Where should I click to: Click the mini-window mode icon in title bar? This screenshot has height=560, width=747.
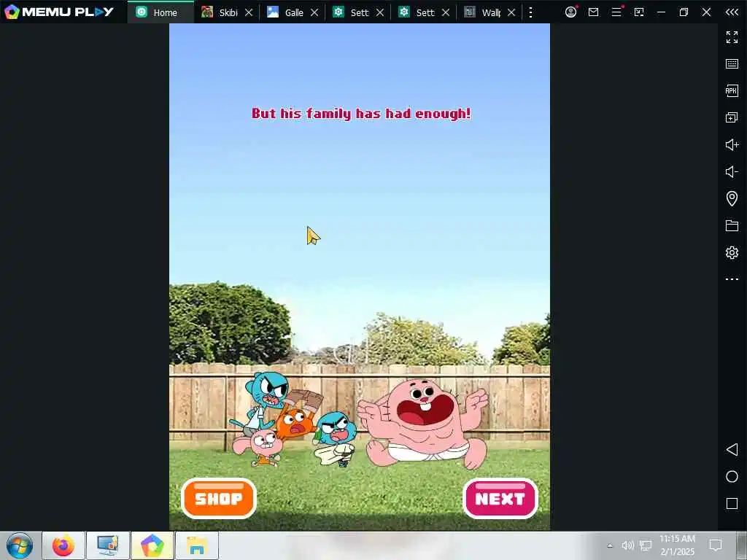pos(639,12)
